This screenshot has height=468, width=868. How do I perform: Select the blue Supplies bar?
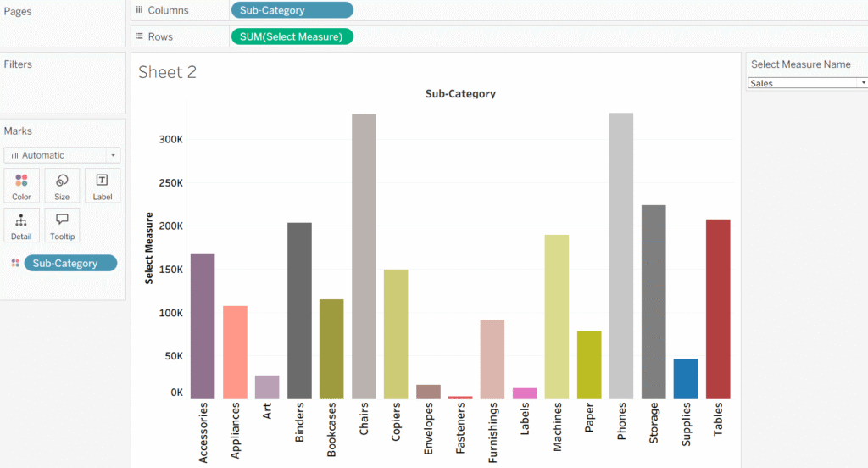[x=686, y=378]
